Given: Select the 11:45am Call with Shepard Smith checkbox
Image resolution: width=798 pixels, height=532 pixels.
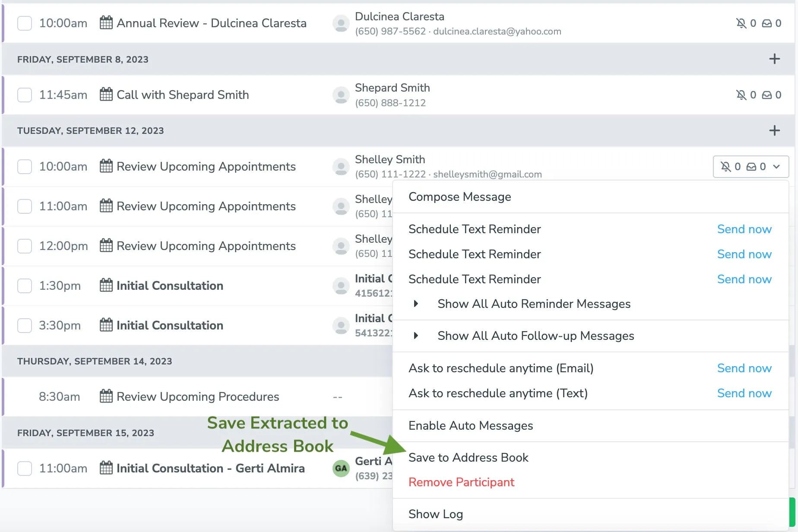Looking at the screenshot, I should tap(25, 95).
